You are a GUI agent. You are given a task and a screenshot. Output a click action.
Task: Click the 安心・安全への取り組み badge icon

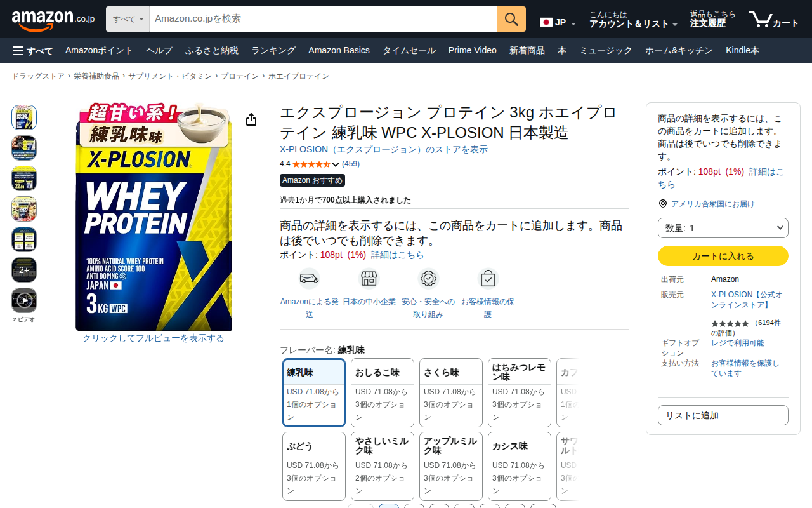pos(428,278)
